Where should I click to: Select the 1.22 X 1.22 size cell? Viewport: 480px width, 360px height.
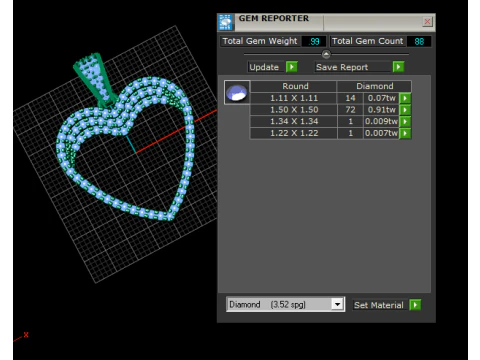pos(294,133)
